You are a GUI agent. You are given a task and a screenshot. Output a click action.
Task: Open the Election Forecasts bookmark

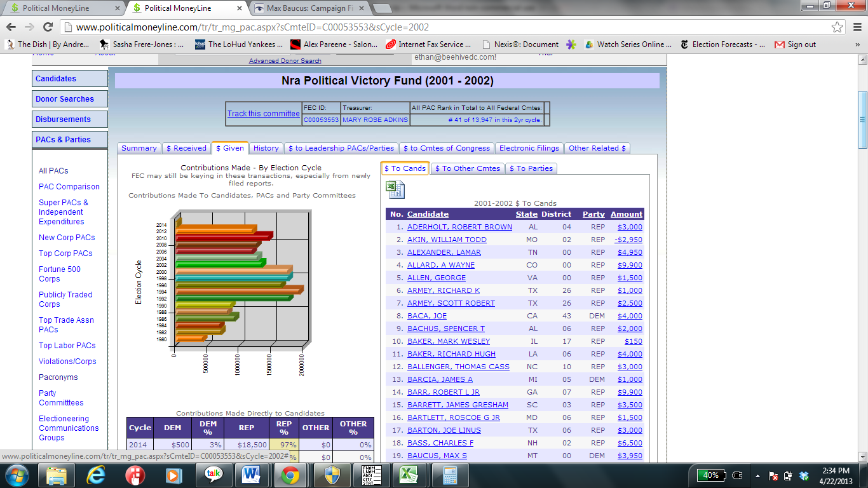pos(722,44)
